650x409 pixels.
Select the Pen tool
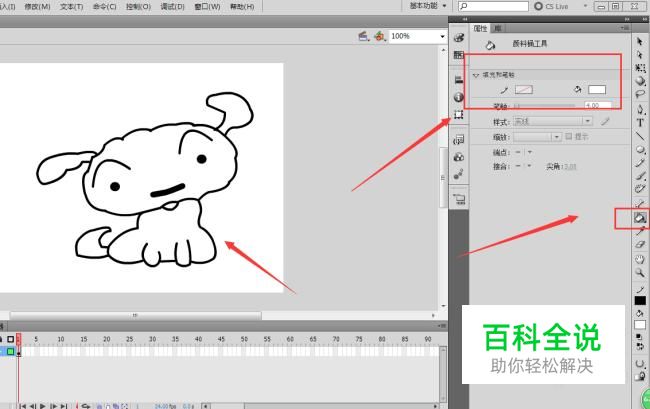(640, 110)
